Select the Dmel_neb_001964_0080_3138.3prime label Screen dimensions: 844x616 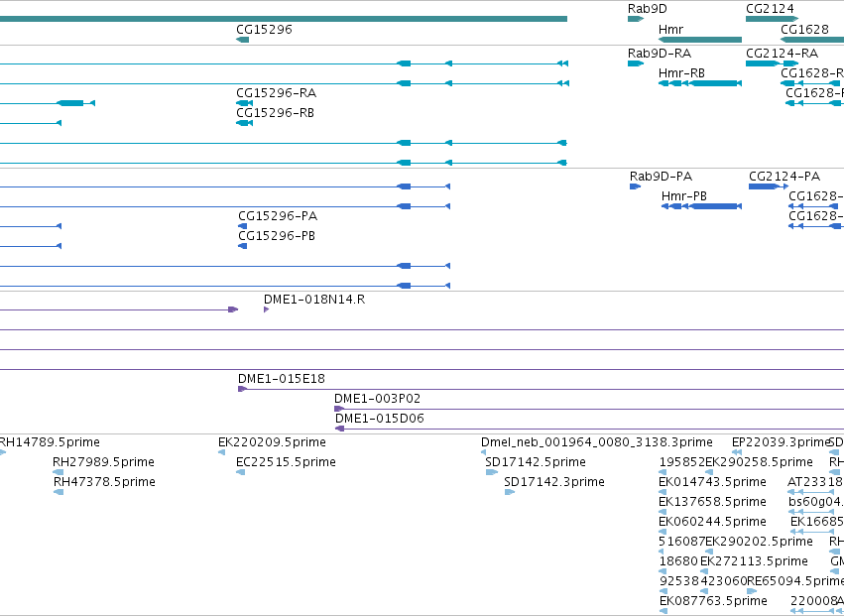597,442
